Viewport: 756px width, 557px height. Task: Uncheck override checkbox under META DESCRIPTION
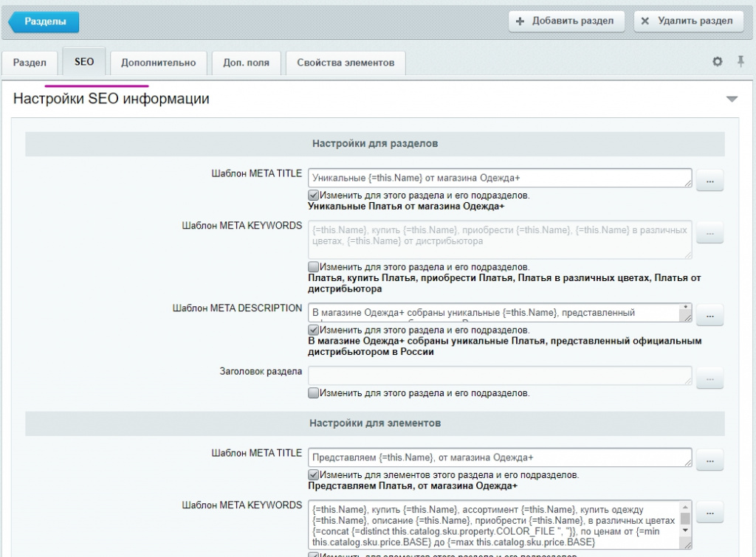[313, 330]
